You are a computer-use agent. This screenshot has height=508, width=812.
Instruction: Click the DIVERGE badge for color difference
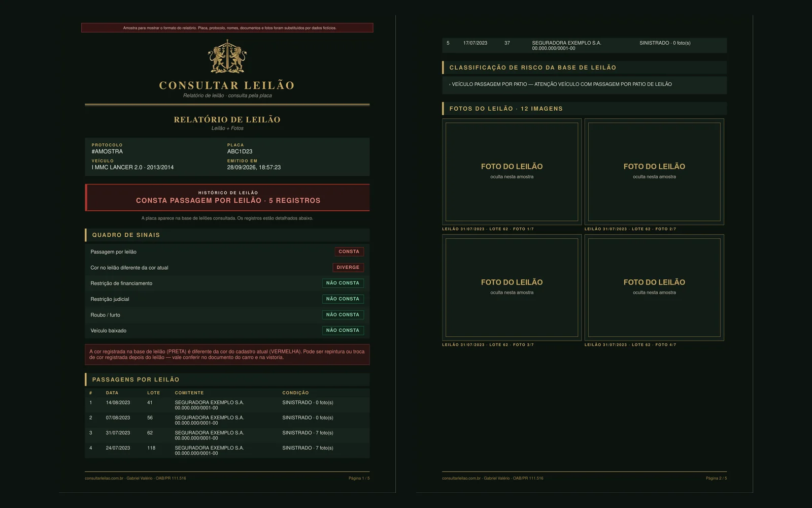point(348,267)
